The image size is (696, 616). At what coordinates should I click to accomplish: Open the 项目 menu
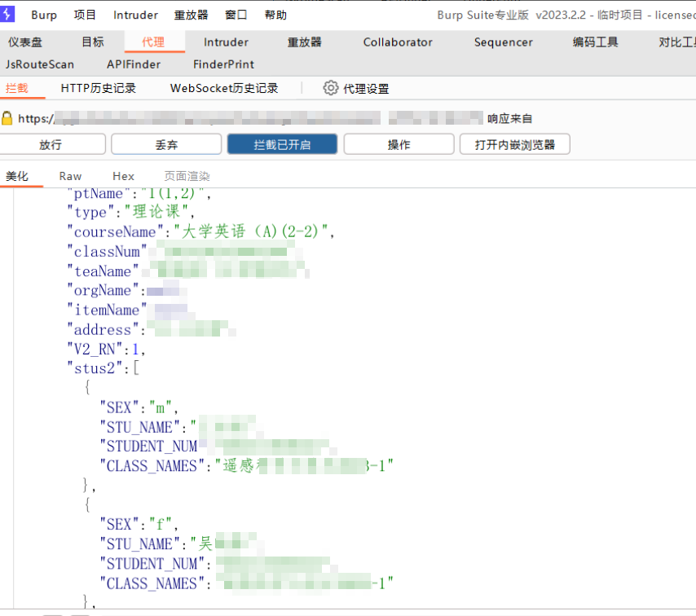click(85, 15)
